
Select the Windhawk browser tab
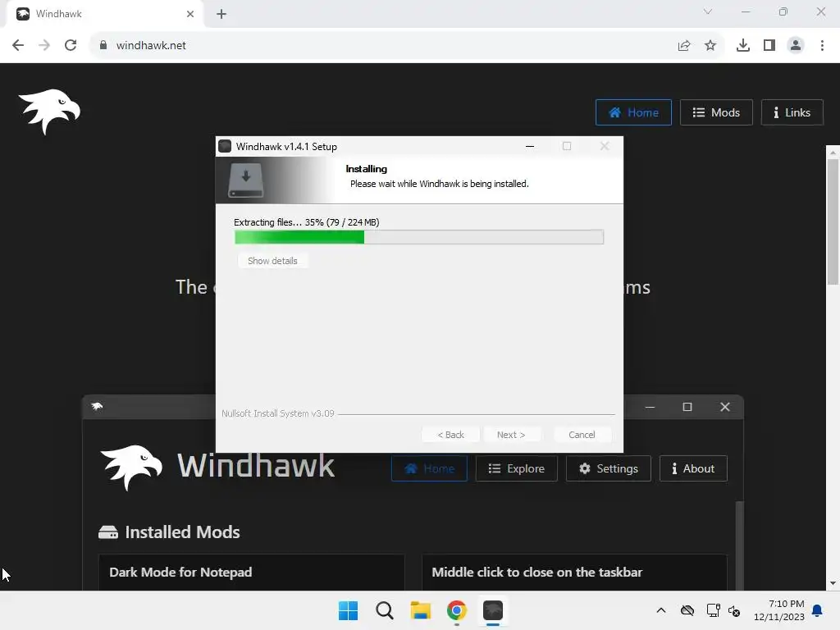pos(104,14)
